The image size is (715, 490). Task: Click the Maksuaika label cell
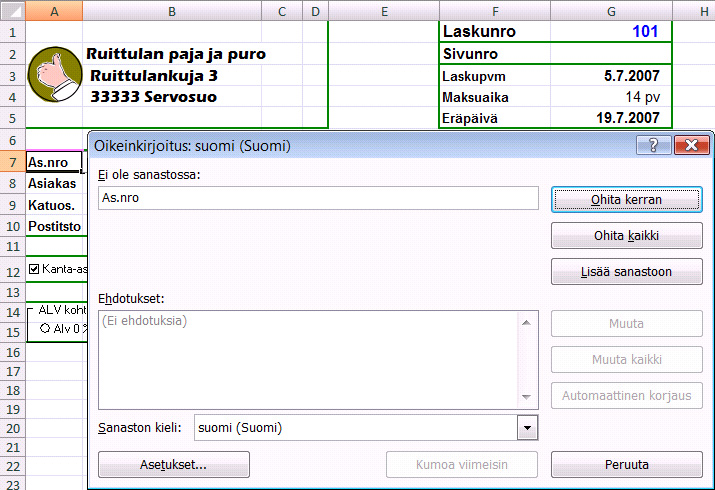click(495, 97)
